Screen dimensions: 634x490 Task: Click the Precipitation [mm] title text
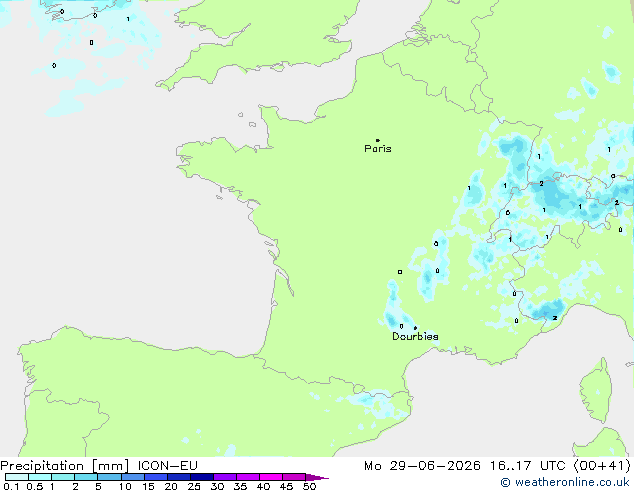point(65,466)
